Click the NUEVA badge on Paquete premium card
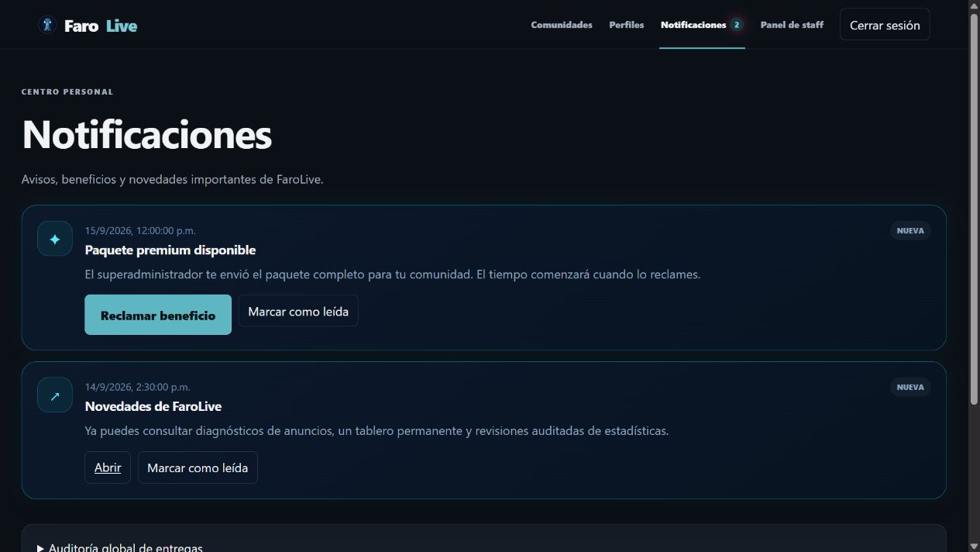 pos(910,230)
